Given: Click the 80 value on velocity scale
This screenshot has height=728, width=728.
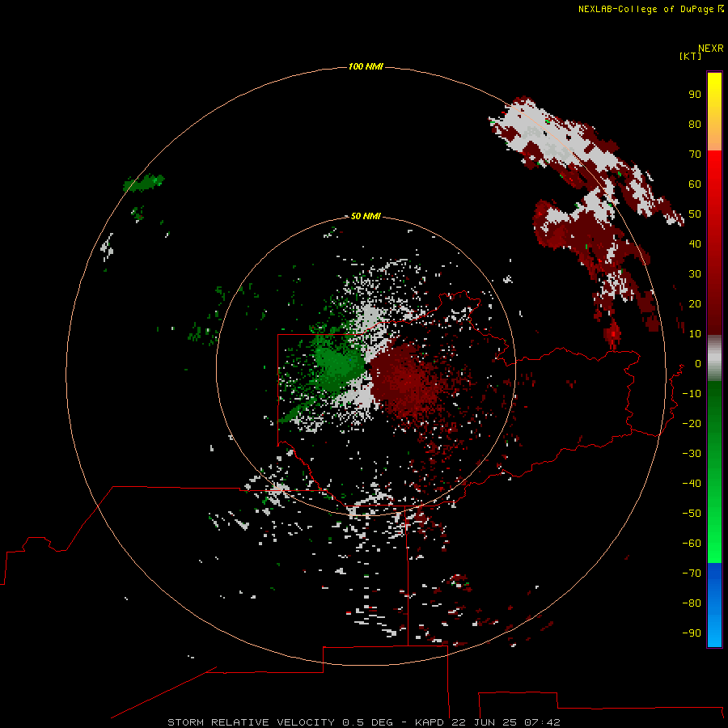Looking at the screenshot, I should click(x=695, y=124).
